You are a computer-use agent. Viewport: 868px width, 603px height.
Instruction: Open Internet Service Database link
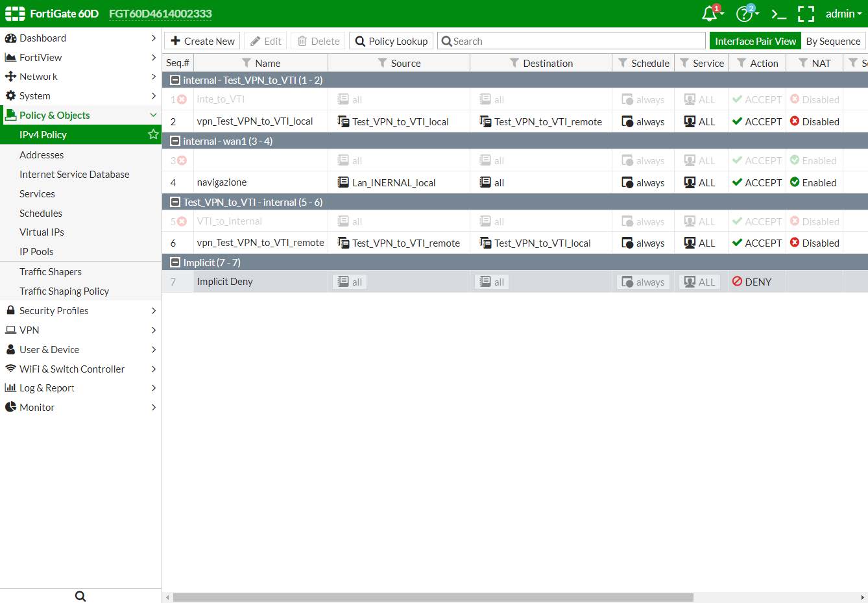pyautogui.click(x=74, y=174)
